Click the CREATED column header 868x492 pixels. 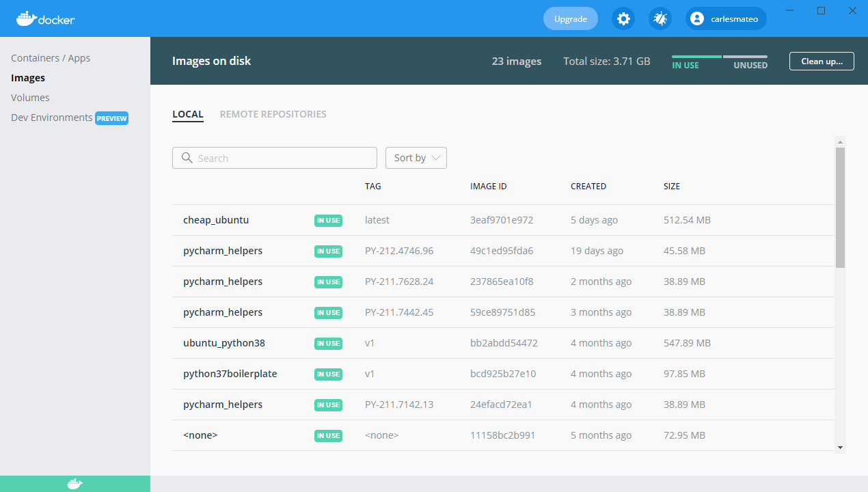(588, 186)
